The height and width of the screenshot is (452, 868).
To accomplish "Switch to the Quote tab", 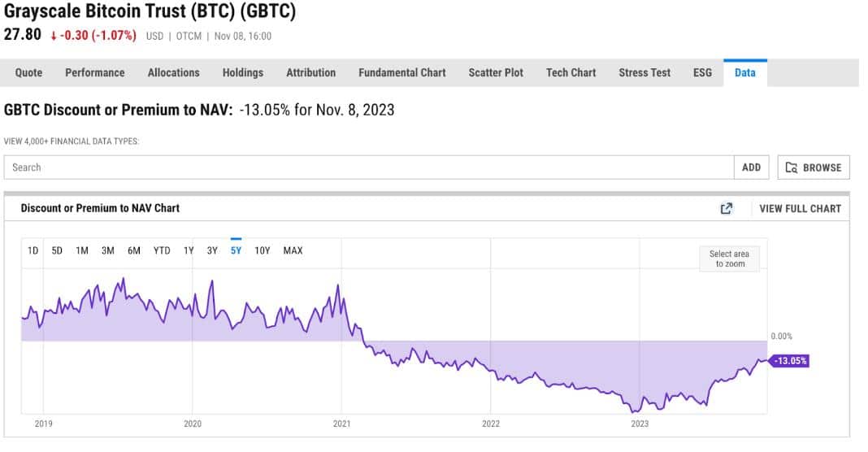I will (x=29, y=72).
